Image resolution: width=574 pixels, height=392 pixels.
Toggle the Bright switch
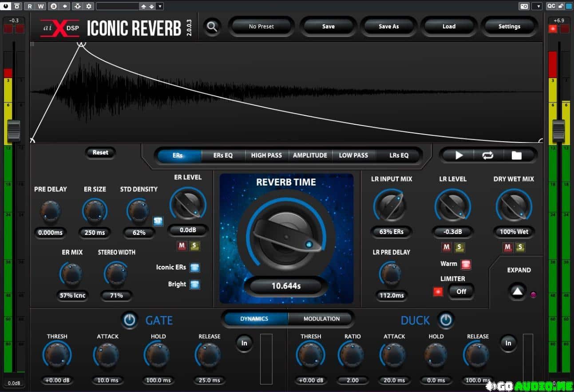194,285
